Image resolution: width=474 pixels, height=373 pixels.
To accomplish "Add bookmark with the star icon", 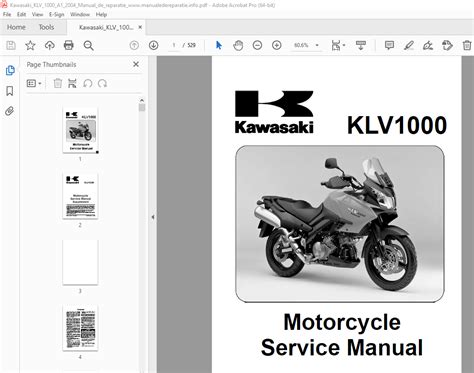I will click(30, 45).
